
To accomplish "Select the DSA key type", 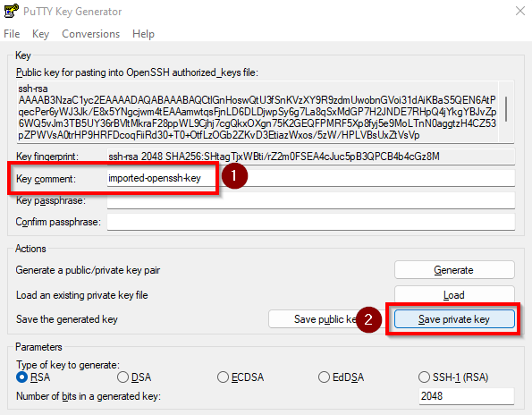I will tap(134, 377).
